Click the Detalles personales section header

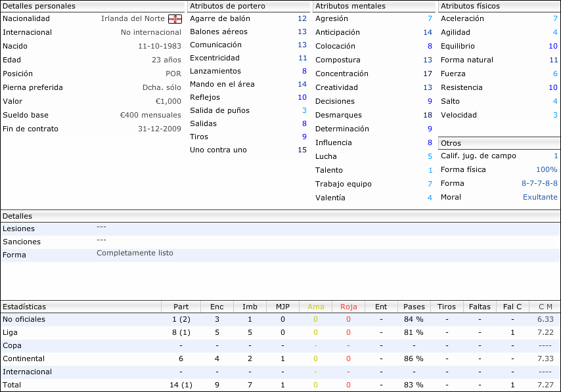point(93,6)
